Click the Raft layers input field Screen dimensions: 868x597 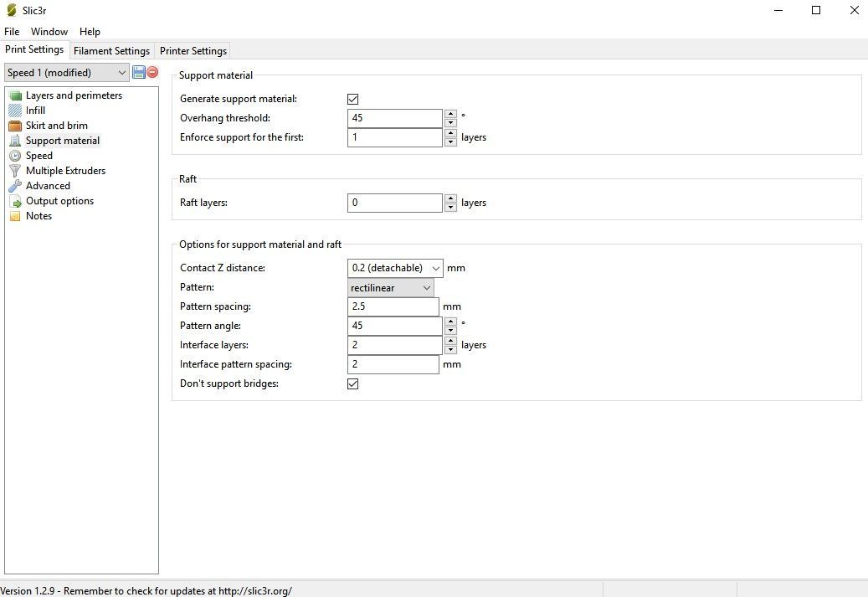pyautogui.click(x=395, y=203)
